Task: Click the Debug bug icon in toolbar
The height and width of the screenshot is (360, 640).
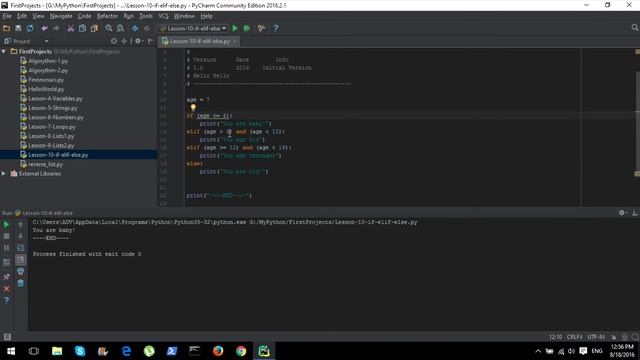Action: pos(247,28)
